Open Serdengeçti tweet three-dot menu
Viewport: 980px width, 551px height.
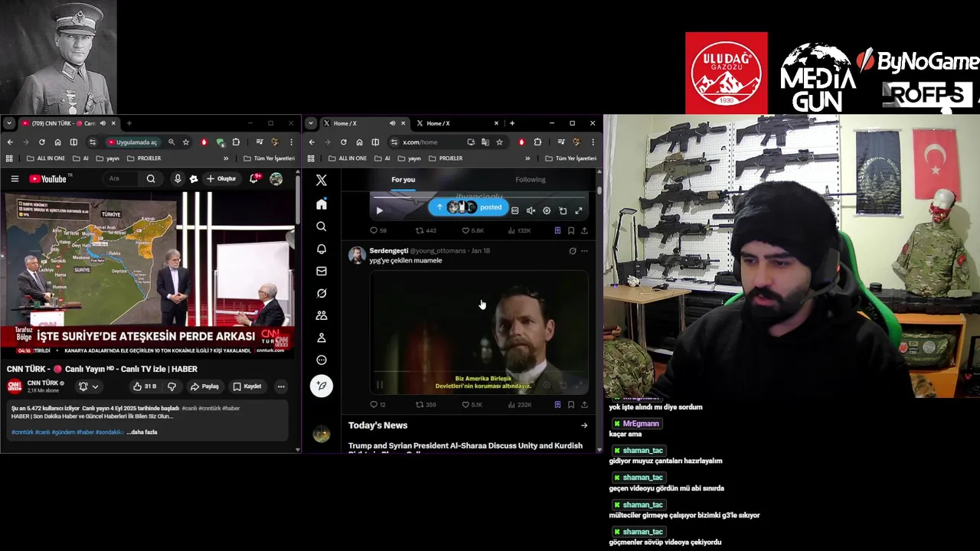584,251
